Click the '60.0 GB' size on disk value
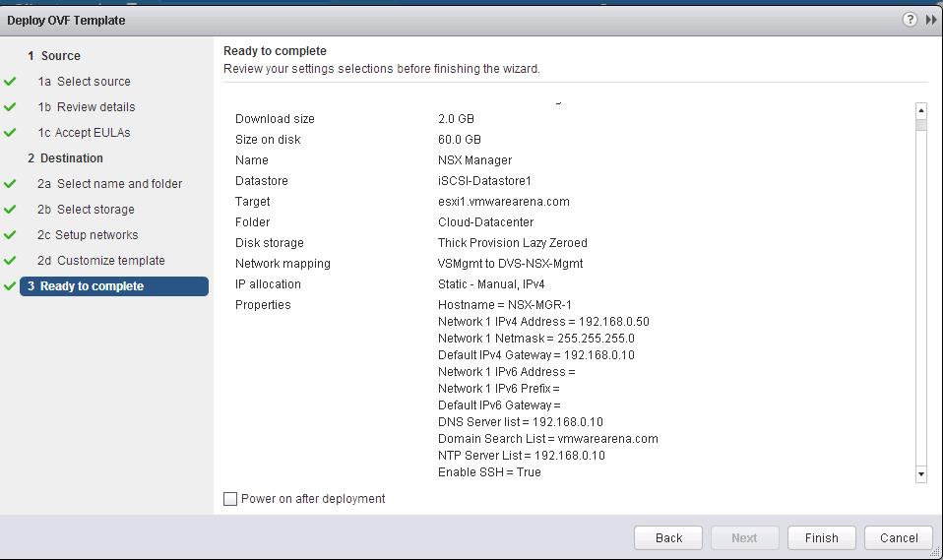The image size is (943, 560). (x=459, y=139)
